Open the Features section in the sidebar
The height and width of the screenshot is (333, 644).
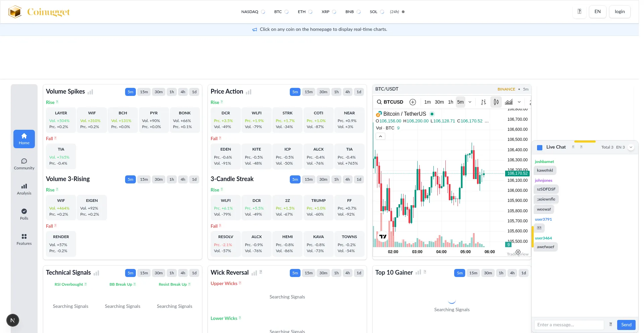[x=24, y=239]
